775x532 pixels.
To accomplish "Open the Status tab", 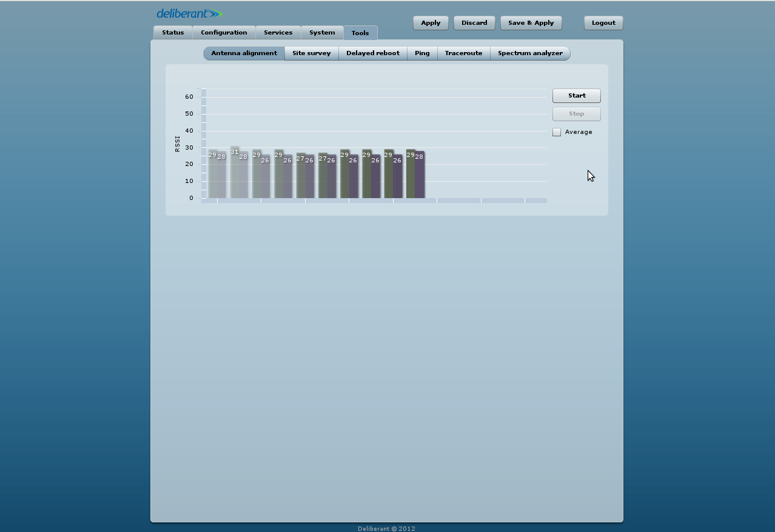I will pyautogui.click(x=173, y=33).
